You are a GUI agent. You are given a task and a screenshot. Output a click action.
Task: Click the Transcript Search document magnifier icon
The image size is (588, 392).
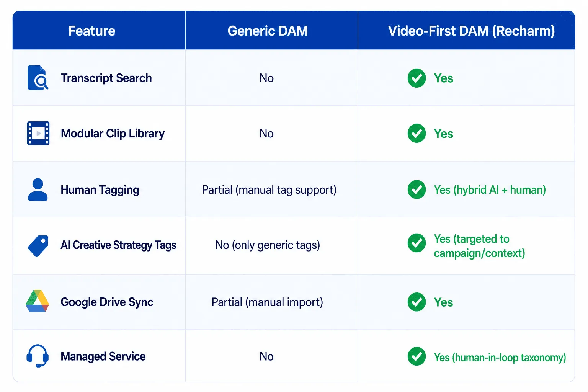pyautogui.click(x=38, y=78)
